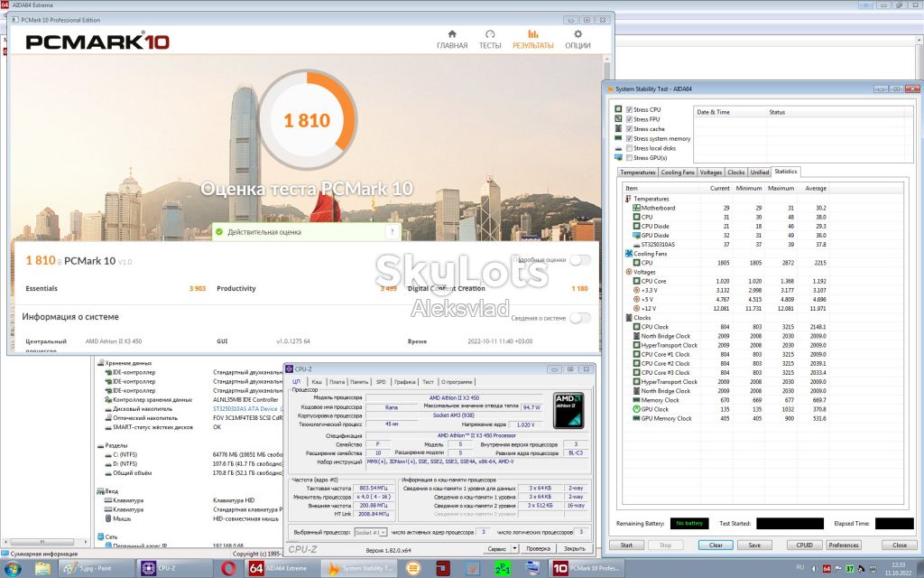This screenshot has height=578, width=924.
Task: Click the AMD Athlon II logo in CPU-Z
Action: click(568, 410)
